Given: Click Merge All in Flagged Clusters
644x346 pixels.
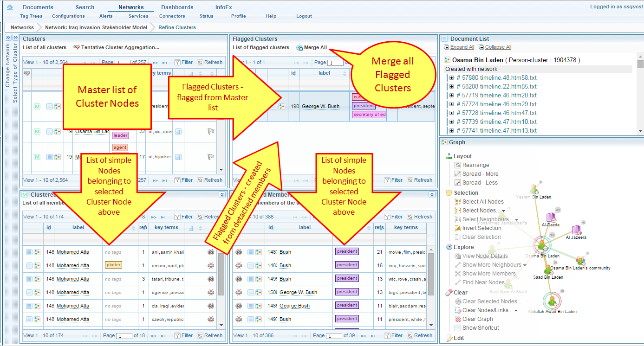Looking at the screenshot, I should click(x=315, y=48).
